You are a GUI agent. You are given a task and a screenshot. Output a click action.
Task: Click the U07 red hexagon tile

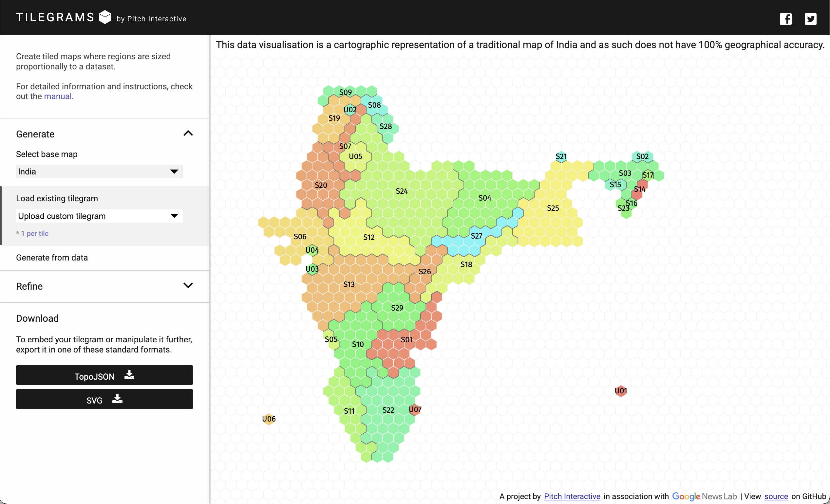click(x=415, y=409)
